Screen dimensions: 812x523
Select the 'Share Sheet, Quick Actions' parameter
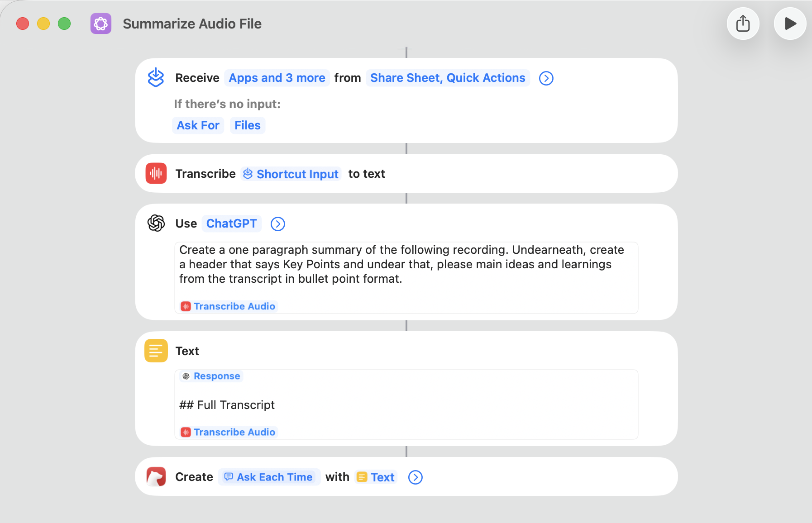[447, 78]
